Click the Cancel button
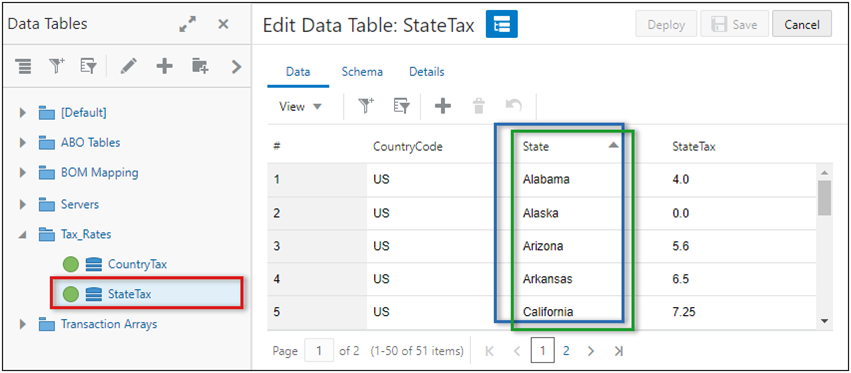The height and width of the screenshot is (373, 851). pos(802,25)
